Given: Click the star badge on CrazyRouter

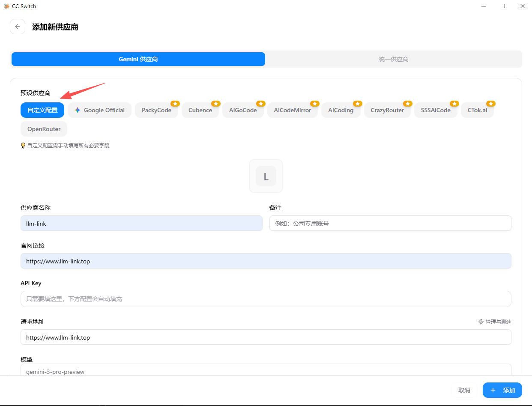Looking at the screenshot, I should point(408,104).
